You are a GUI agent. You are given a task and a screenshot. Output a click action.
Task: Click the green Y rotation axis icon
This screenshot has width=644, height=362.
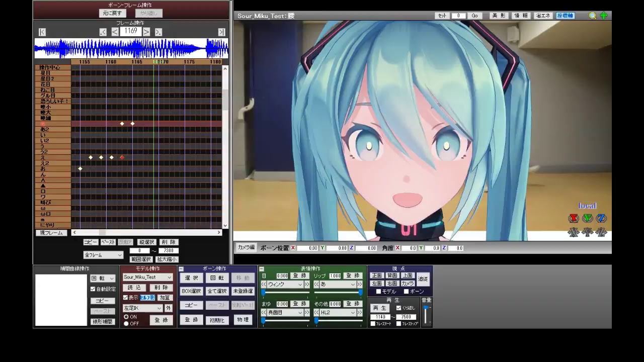pos(587,218)
